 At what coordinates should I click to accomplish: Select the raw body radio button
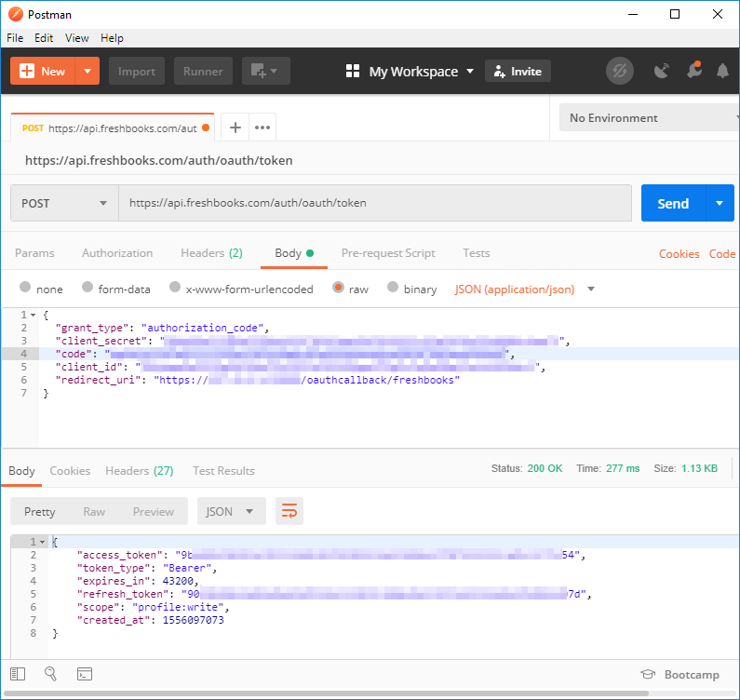click(x=338, y=287)
